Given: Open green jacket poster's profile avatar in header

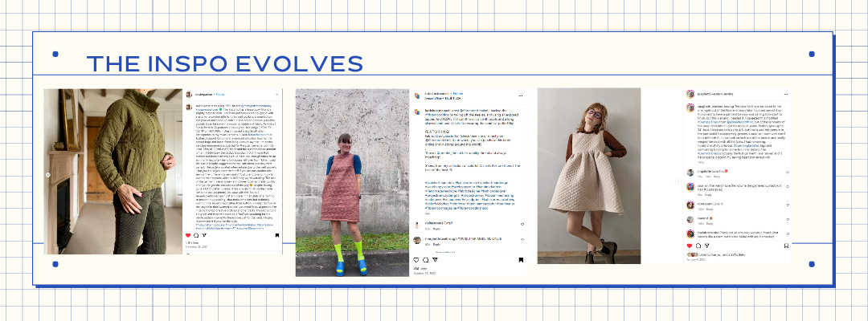Looking at the screenshot, I should [188, 95].
